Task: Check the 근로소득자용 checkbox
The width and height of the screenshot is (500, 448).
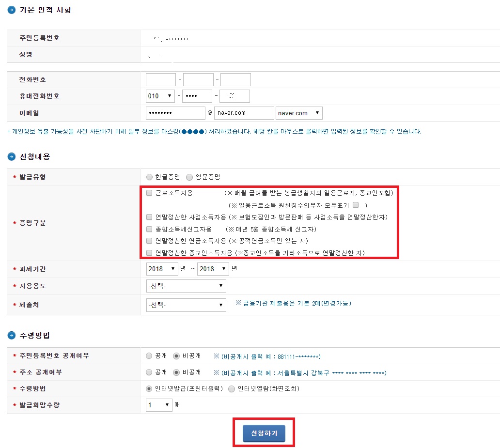Action: (149, 193)
